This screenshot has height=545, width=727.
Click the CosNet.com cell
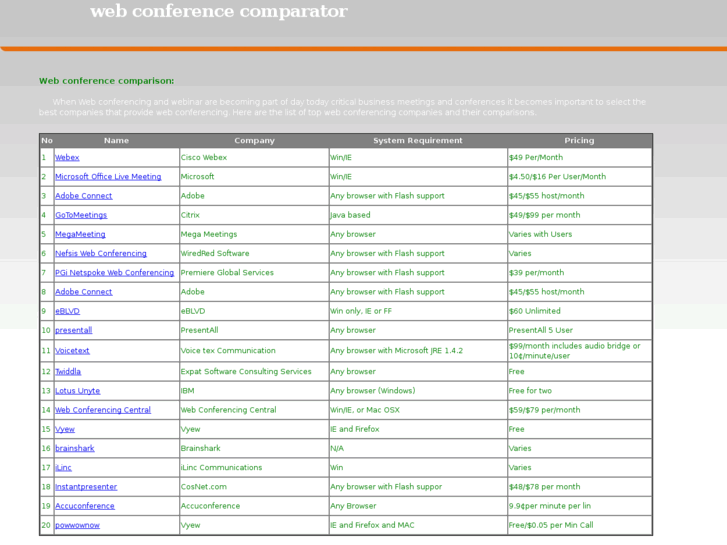pyautogui.click(x=254, y=487)
